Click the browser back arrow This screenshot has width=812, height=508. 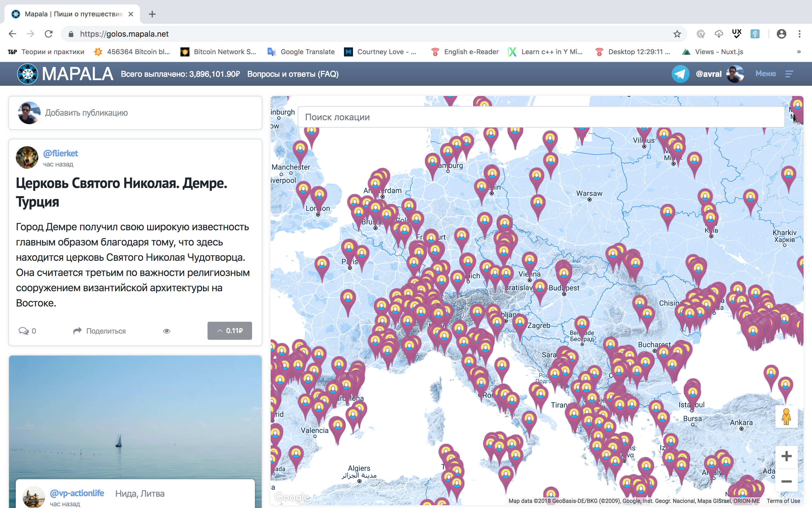click(12, 34)
